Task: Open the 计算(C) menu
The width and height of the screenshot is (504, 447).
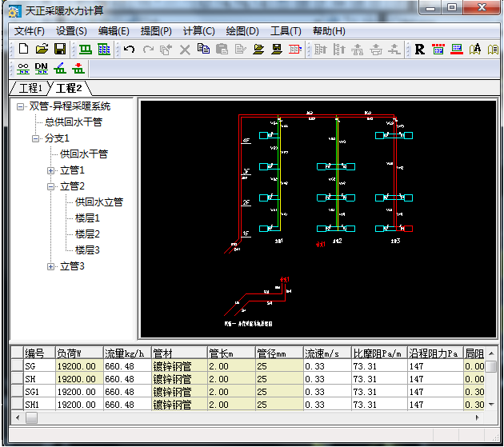Action: (x=199, y=31)
